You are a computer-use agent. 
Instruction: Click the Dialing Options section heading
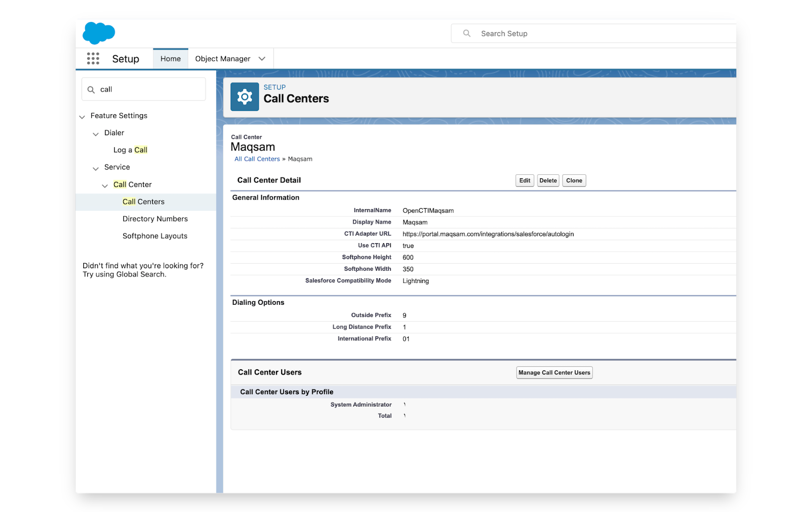click(258, 302)
